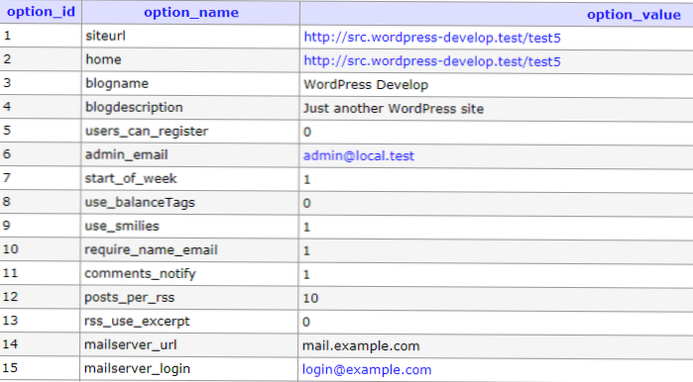This screenshot has width=693, height=382.
Task: Click option_id 6 in admin_email row
Action: click(7, 154)
